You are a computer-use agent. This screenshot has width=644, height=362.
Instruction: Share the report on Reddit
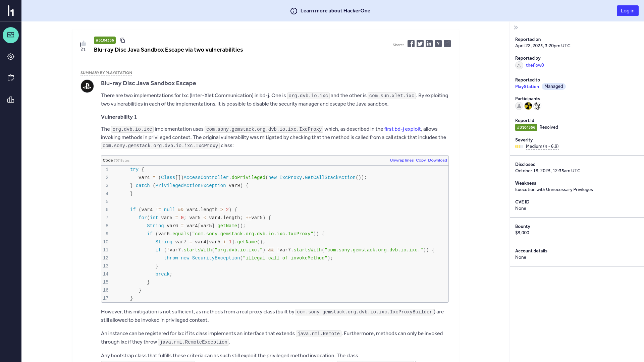coord(447,44)
